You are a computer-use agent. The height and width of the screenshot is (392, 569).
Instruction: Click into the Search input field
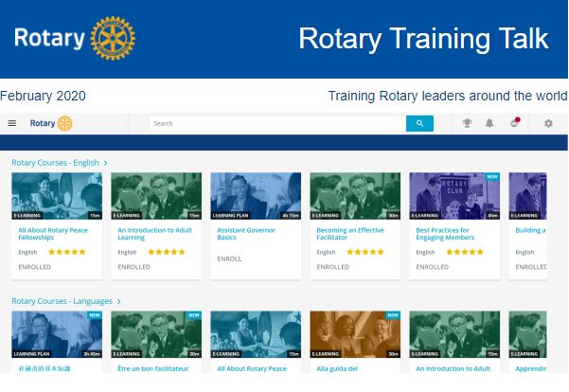277,123
